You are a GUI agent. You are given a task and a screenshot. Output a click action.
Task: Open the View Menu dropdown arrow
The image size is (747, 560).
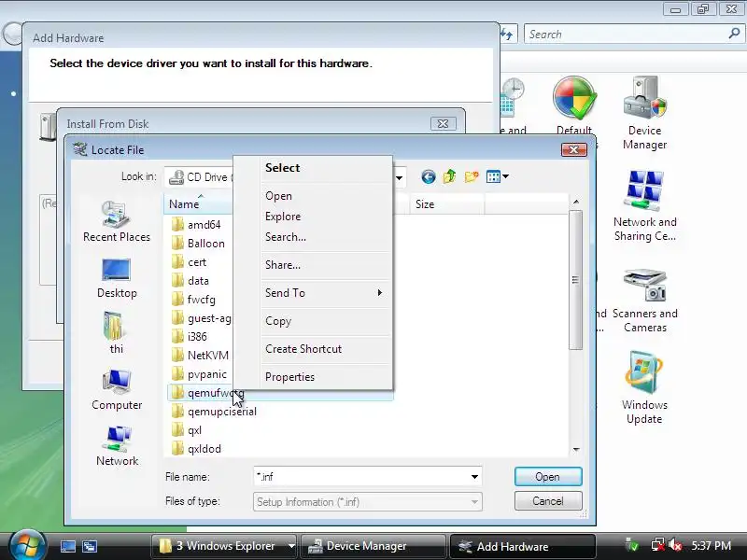(x=505, y=176)
